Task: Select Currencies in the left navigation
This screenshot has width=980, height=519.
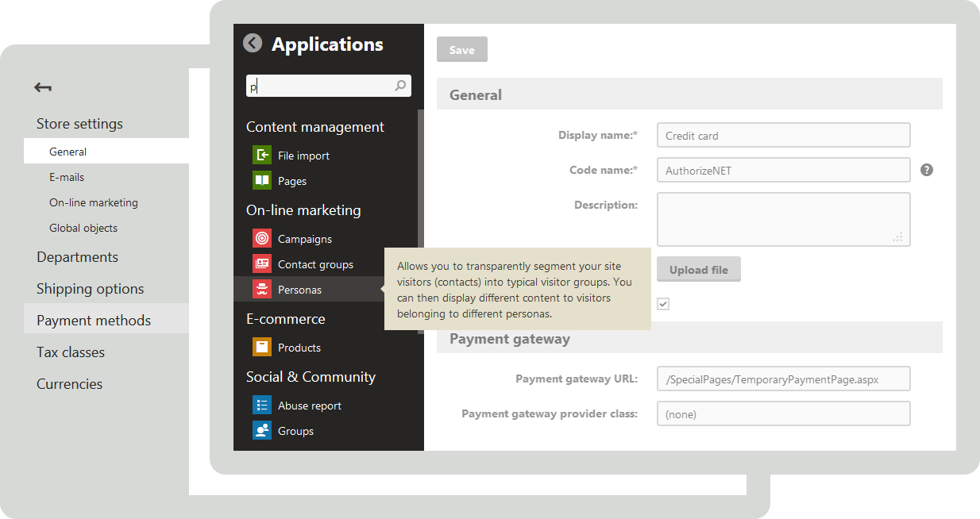Action: 69,383
